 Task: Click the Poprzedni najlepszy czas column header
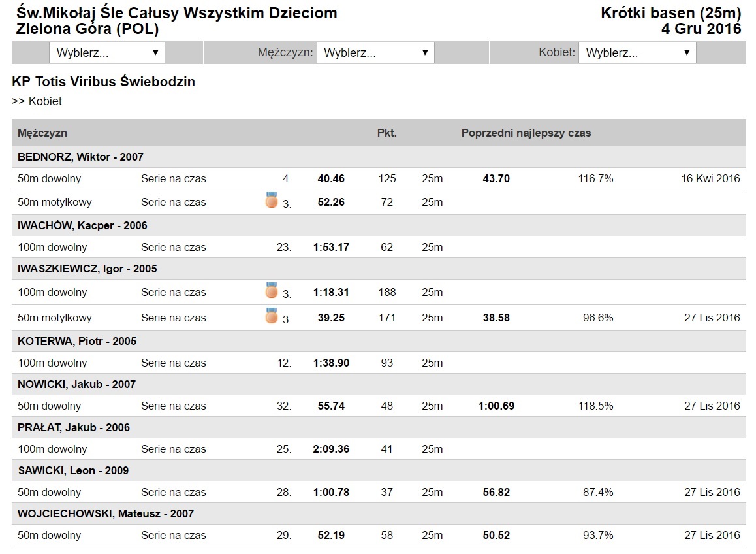(x=526, y=133)
